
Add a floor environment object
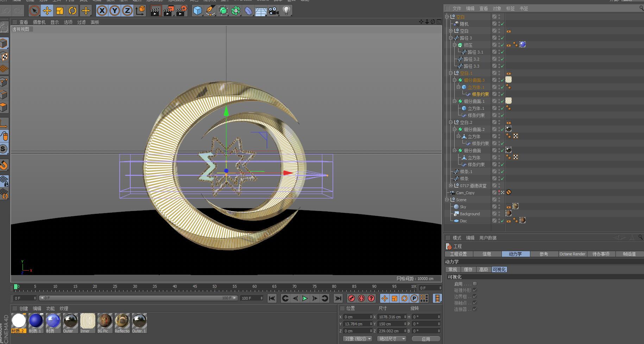[261, 11]
